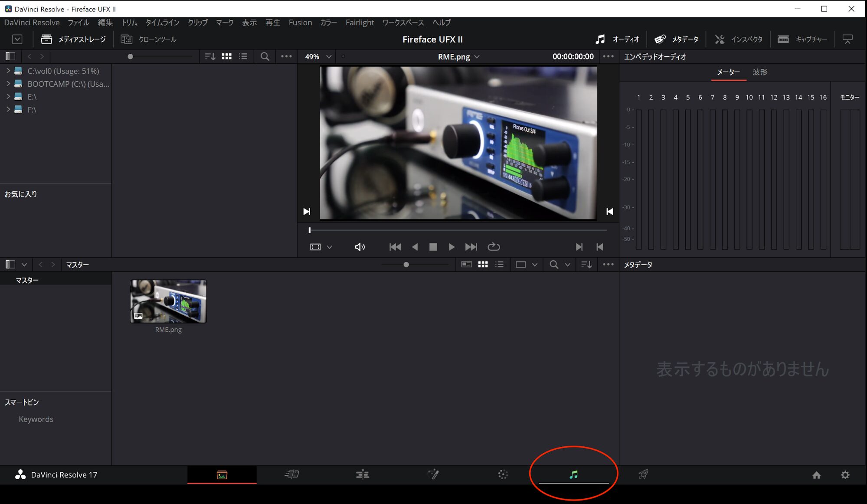Screen dimensions: 867x504
Task: Open the Fairlight menu
Action: (x=360, y=23)
